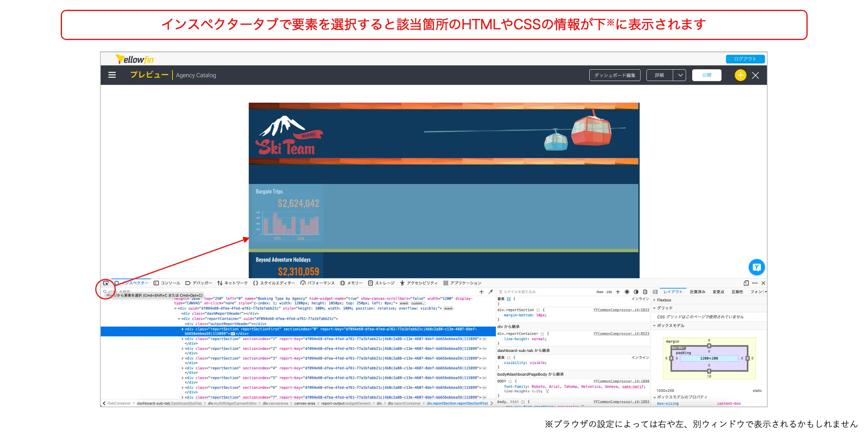Click the responsive design mode icon
The image size is (868, 434).
pyautogui.click(x=746, y=283)
